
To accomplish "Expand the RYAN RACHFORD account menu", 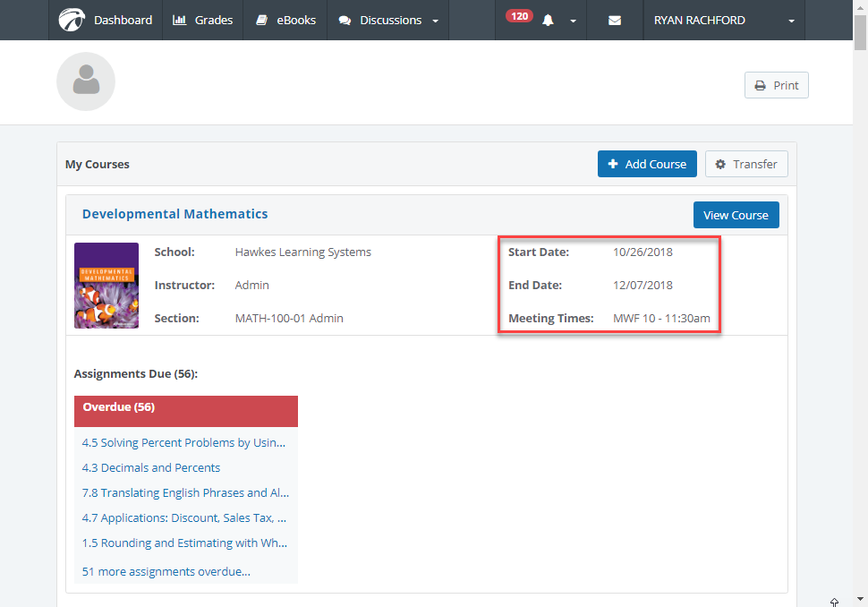I will point(724,21).
